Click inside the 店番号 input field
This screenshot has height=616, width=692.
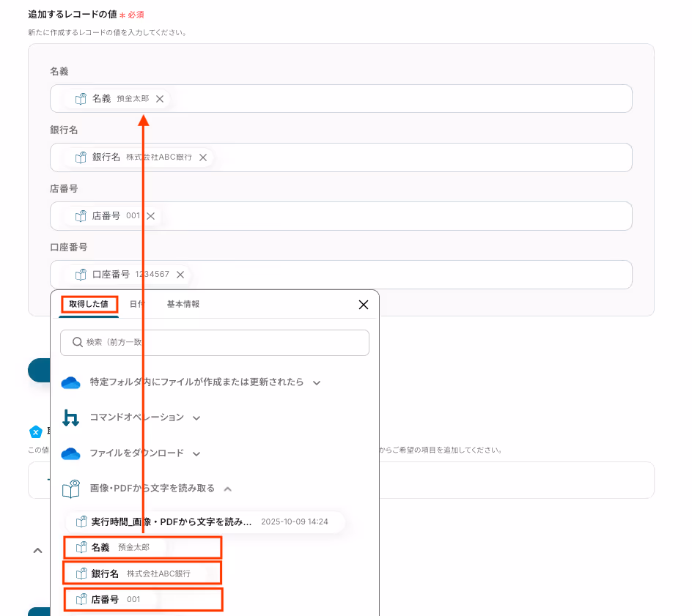[x=341, y=216]
